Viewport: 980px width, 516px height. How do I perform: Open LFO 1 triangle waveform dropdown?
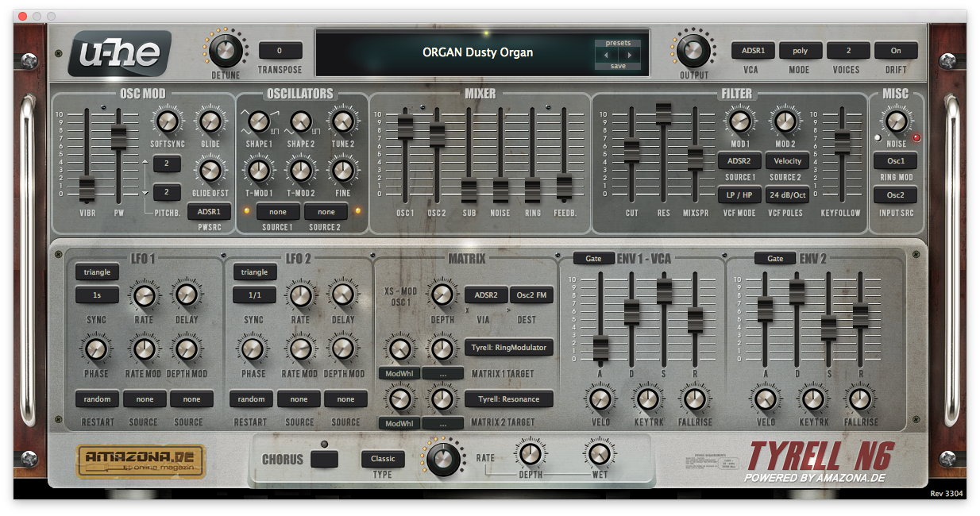click(97, 272)
